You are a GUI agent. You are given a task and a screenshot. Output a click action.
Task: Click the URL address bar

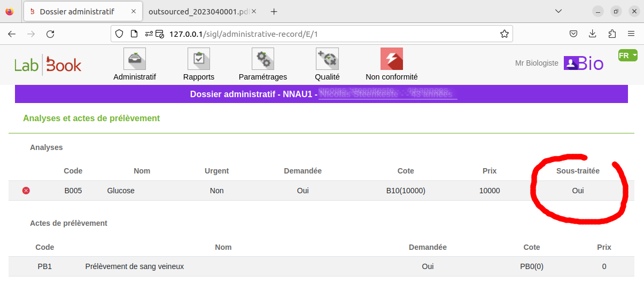point(321,34)
